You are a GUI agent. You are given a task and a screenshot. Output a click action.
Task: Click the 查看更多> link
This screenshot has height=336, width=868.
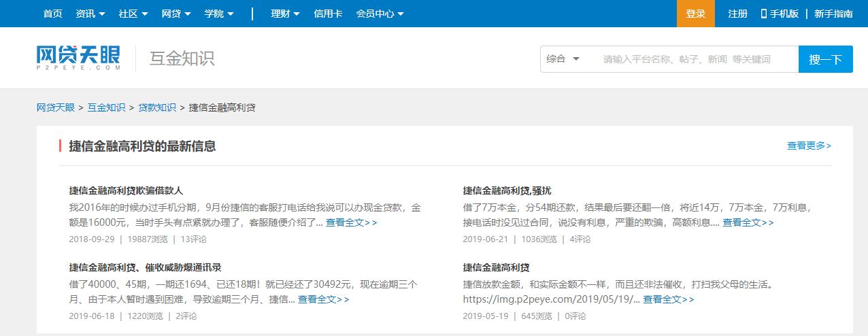809,146
